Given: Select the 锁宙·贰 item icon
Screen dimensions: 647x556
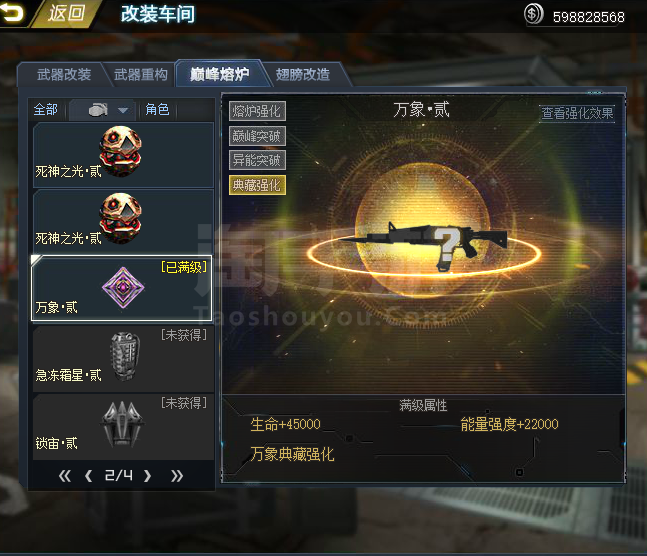Looking at the screenshot, I should coord(122,425).
